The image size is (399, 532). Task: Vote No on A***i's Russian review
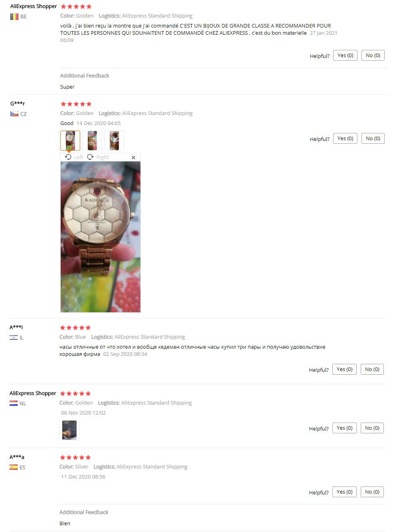click(372, 369)
